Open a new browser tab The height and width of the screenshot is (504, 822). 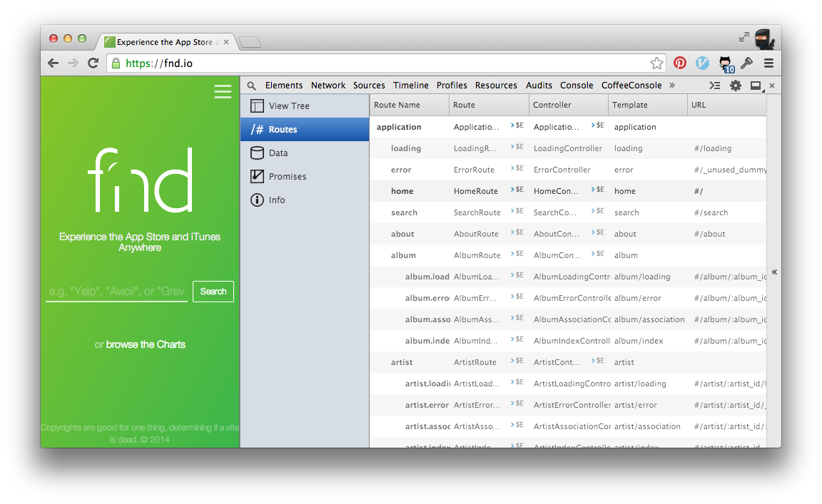[x=250, y=43]
